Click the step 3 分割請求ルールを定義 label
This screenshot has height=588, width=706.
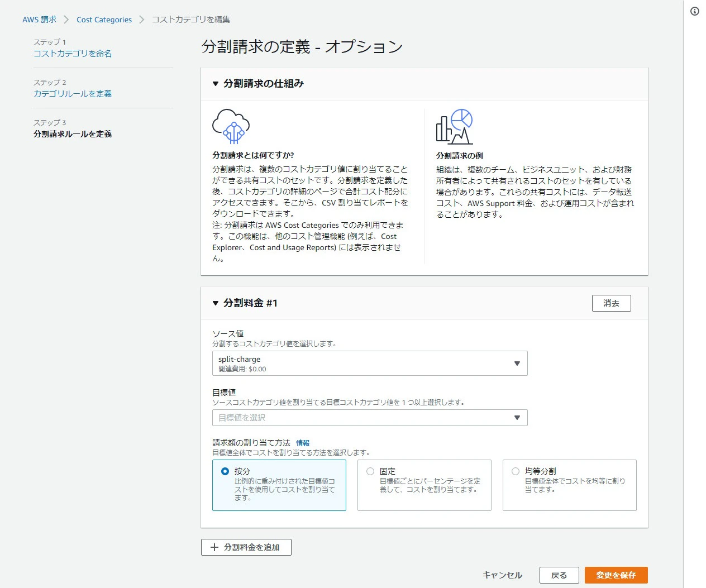[x=73, y=134]
